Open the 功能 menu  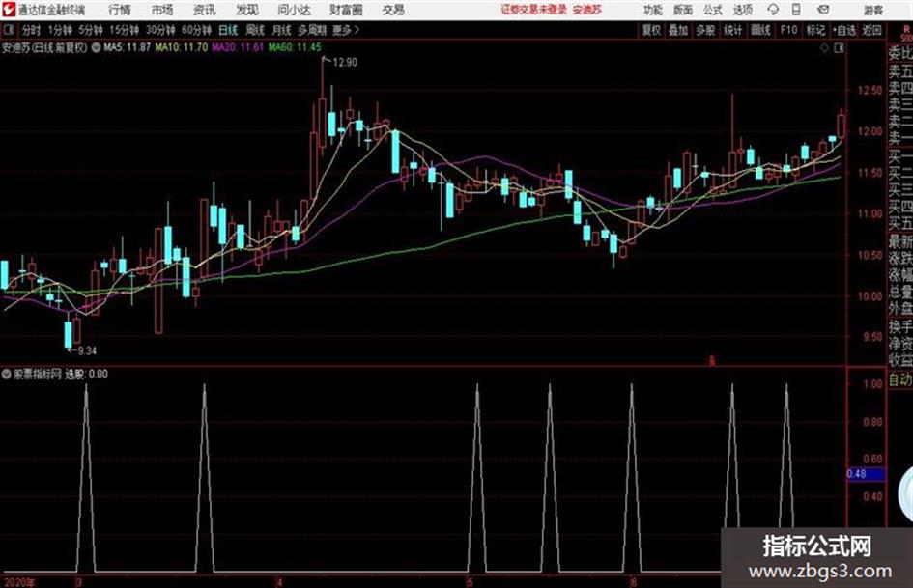point(653,10)
